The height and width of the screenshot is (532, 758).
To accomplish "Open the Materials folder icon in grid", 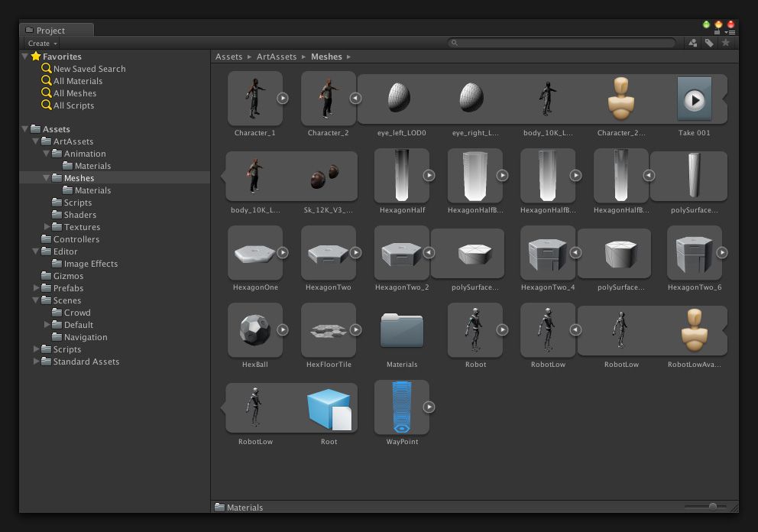I will [x=402, y=331].
